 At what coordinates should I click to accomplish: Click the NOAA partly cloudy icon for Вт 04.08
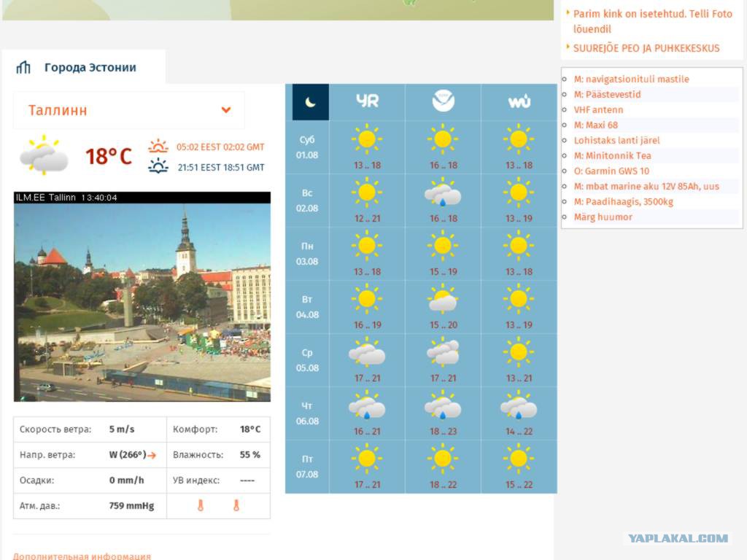(443, 299)
